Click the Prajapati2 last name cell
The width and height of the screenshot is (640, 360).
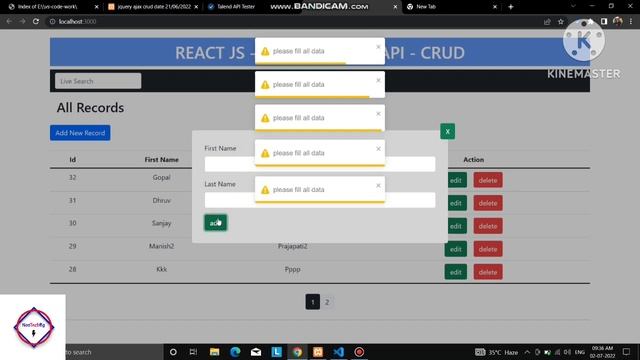(x=292, y=246)
